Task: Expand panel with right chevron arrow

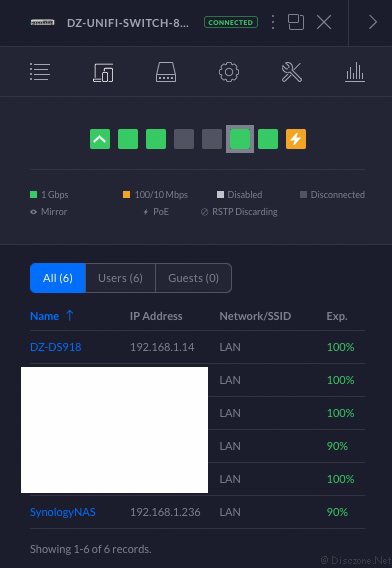Action: (373, 22)
